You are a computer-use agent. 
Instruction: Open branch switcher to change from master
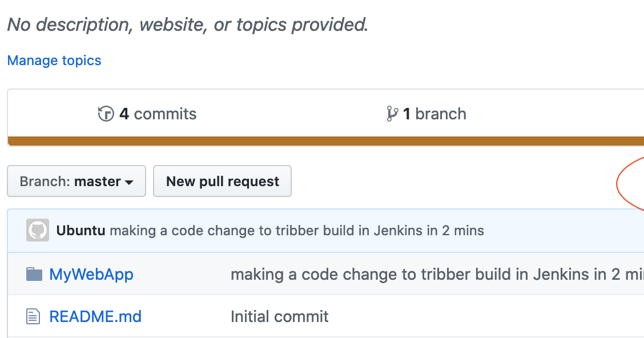pos(76,181)
